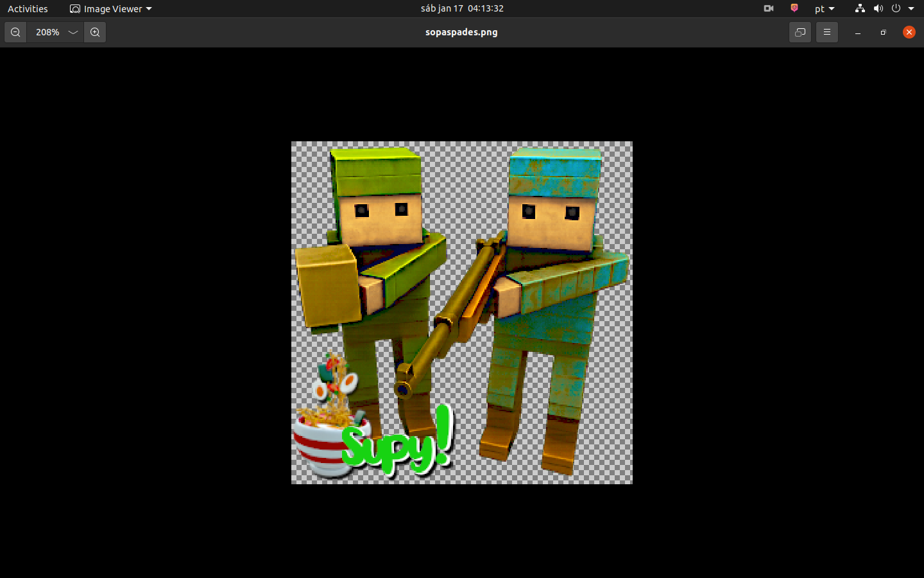Open the Activities overview
Viewport: 924px width, 578px height.
coord(28,8)
